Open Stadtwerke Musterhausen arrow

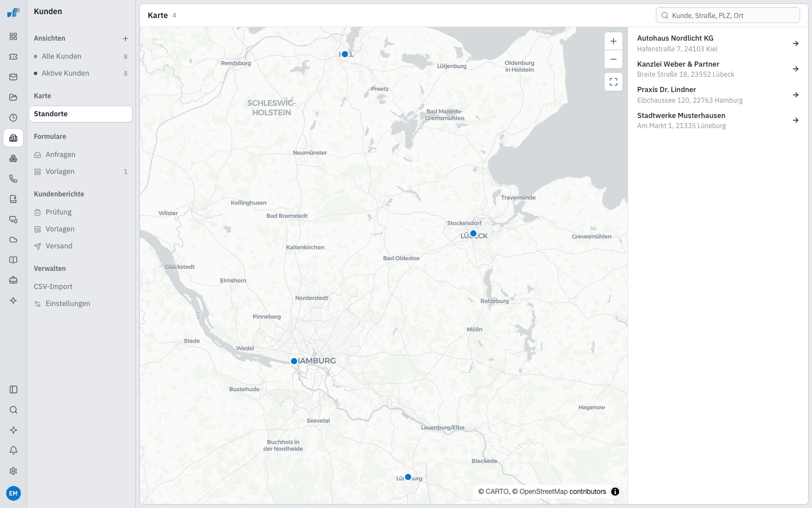coord(796,120)
